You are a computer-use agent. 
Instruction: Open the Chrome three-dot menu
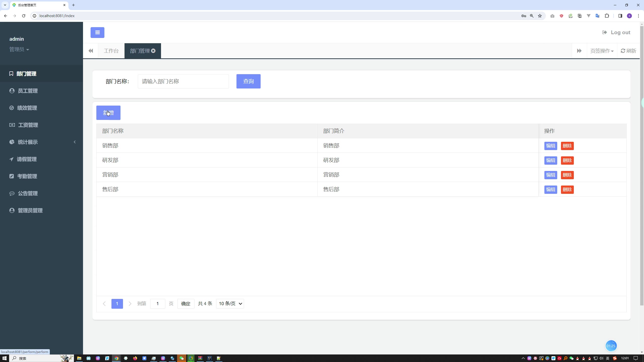point(638,16)
